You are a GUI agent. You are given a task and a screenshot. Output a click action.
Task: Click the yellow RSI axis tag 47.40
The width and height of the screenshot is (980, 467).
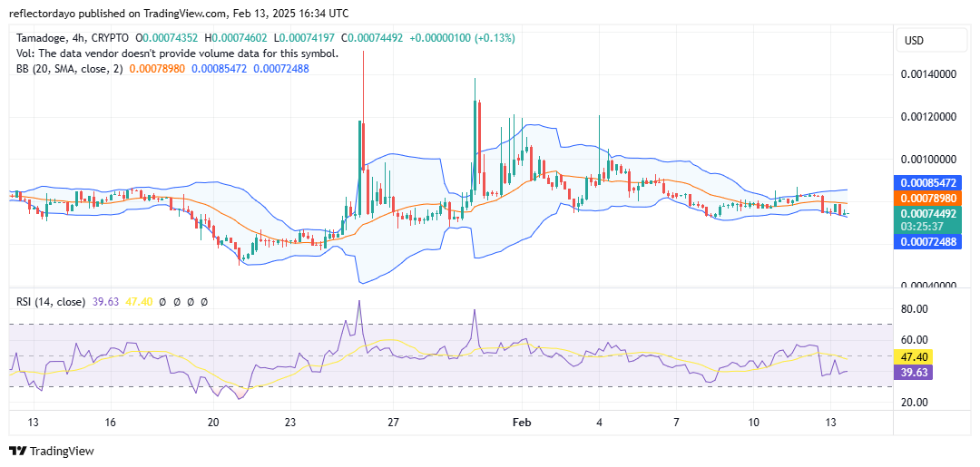pos(915,357)
